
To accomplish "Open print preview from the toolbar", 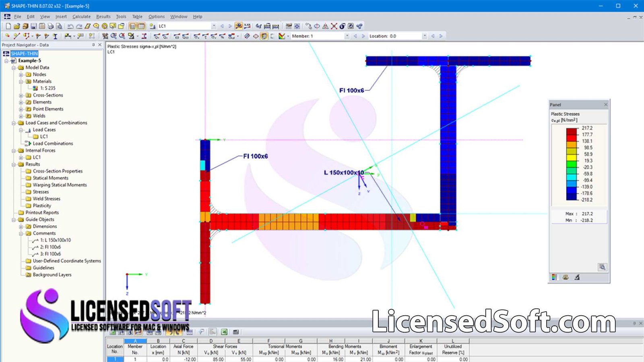I will point(59,26).
